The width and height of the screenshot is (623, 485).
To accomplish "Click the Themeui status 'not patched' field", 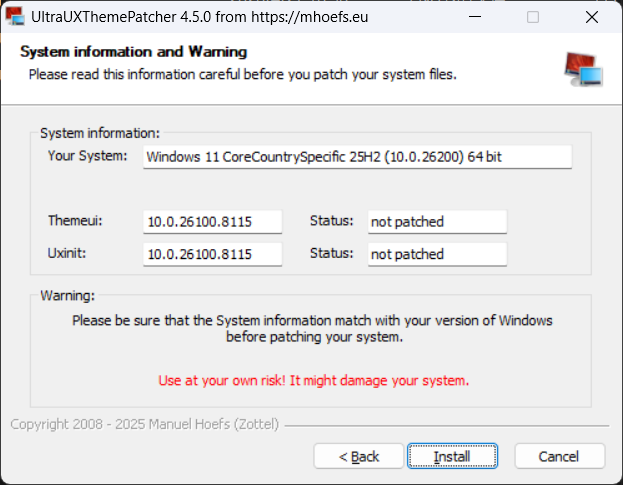I will (x=437, y=221).
